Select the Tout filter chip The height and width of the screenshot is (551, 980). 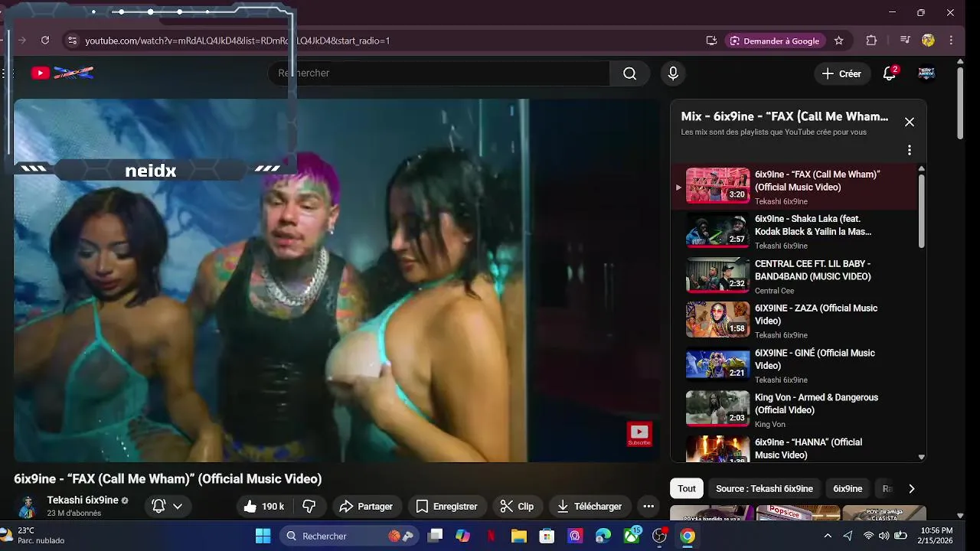point(687,488)
